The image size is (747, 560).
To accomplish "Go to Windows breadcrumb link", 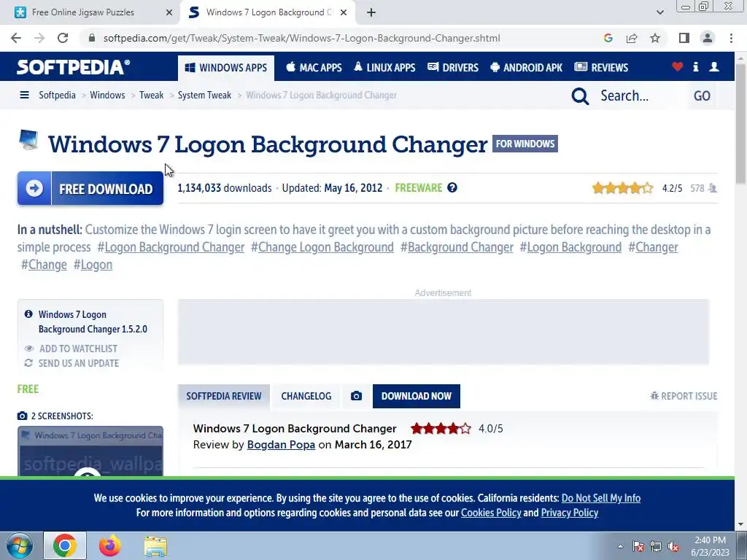I will pos(107,96).
